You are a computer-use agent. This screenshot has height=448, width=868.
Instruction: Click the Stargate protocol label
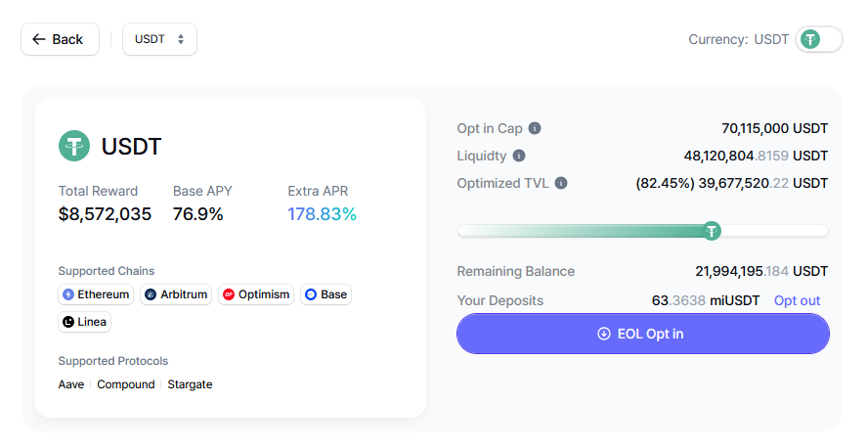pos(190,384)
